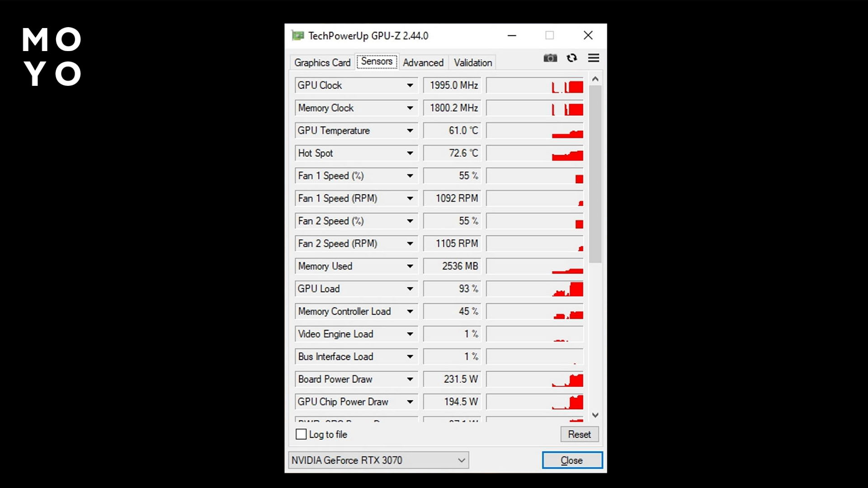Image resolution: width=868 pixels, height=488 pixels.
Task: Click the Memory Used value 2536 MB
Action: (x=453, y=266)
